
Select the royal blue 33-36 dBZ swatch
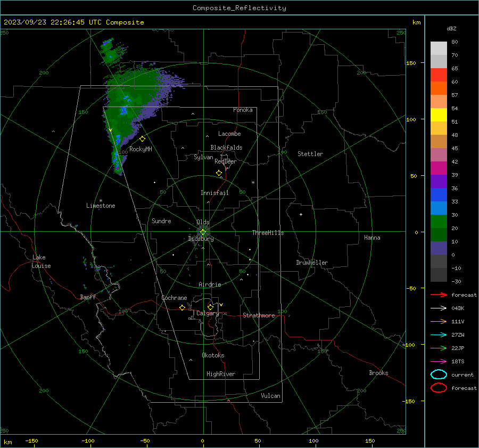[439, 195]
